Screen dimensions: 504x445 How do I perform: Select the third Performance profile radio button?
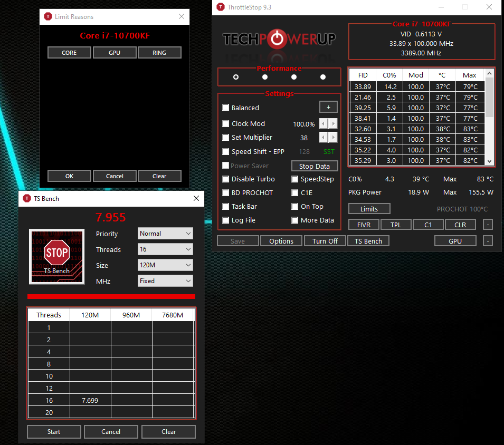(294, 77)
